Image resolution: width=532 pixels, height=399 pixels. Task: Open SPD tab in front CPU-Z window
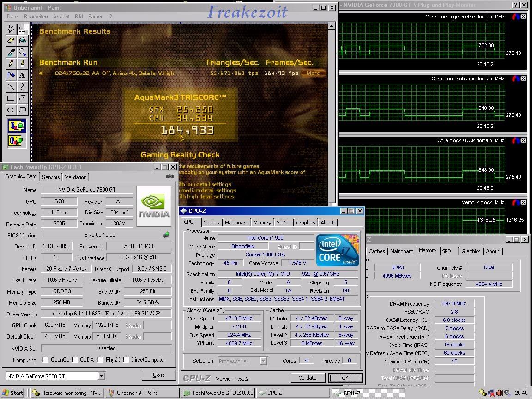(281, 223)
